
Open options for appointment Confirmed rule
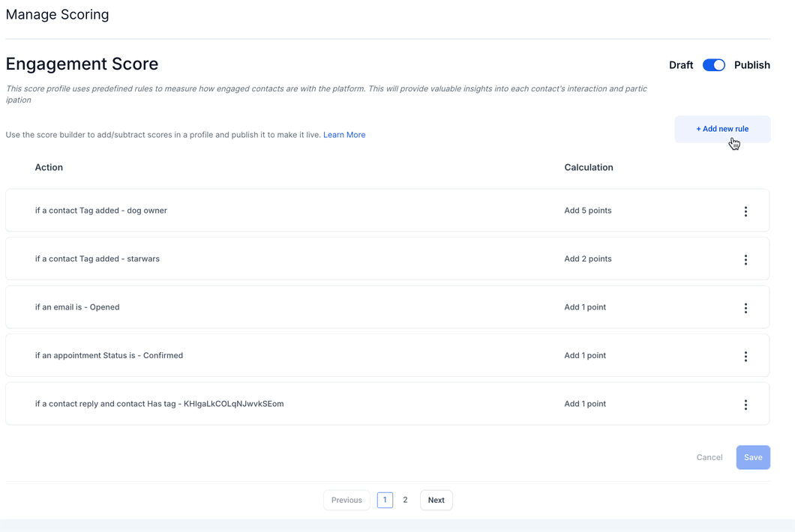745,357
